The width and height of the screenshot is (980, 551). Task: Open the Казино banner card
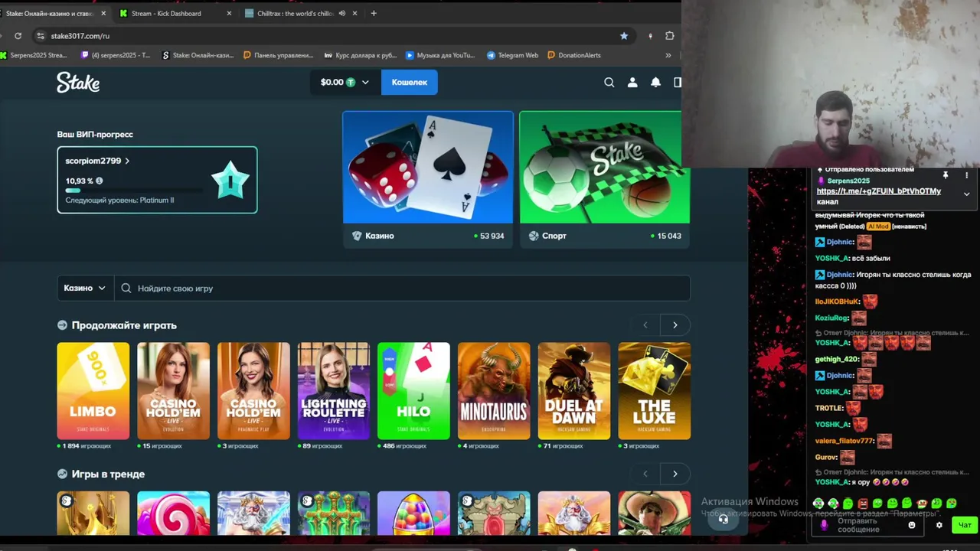pyautogui.click(x=428, y=180)
